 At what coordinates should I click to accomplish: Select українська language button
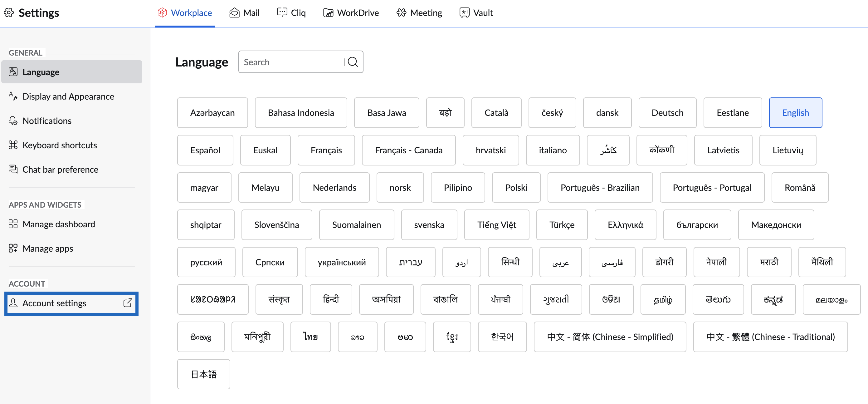(x=342, y=262)
